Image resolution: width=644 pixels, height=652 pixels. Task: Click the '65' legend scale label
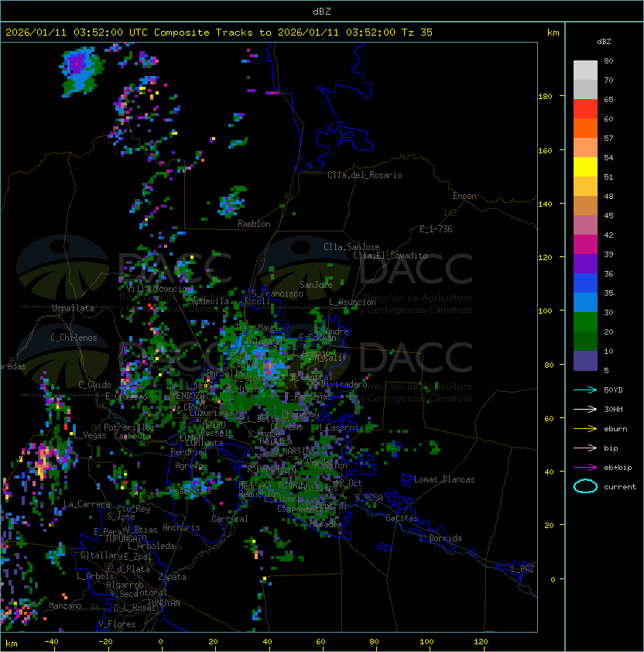tap(608, 99)
